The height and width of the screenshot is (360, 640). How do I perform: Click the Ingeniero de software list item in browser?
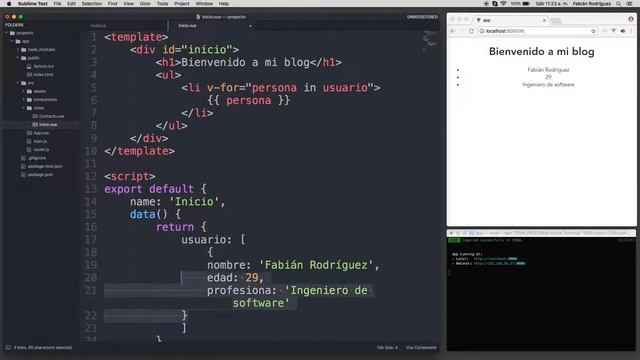click(548, 85)
